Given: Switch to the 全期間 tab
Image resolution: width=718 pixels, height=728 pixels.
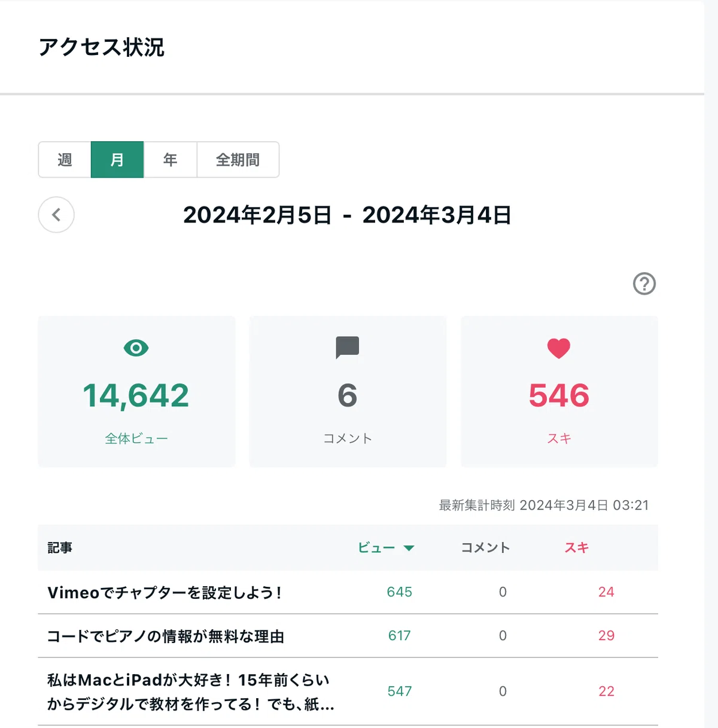Looking at the screenshot, I should click(x=238, y=160).
